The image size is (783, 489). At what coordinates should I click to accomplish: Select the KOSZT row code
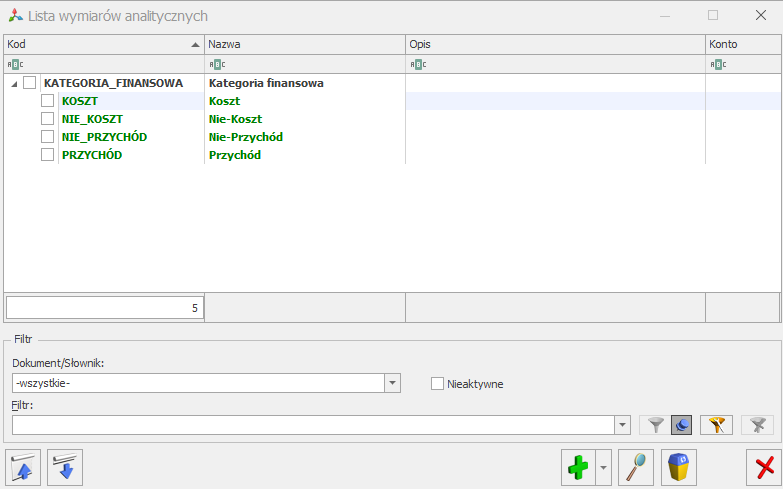(80, 101)
